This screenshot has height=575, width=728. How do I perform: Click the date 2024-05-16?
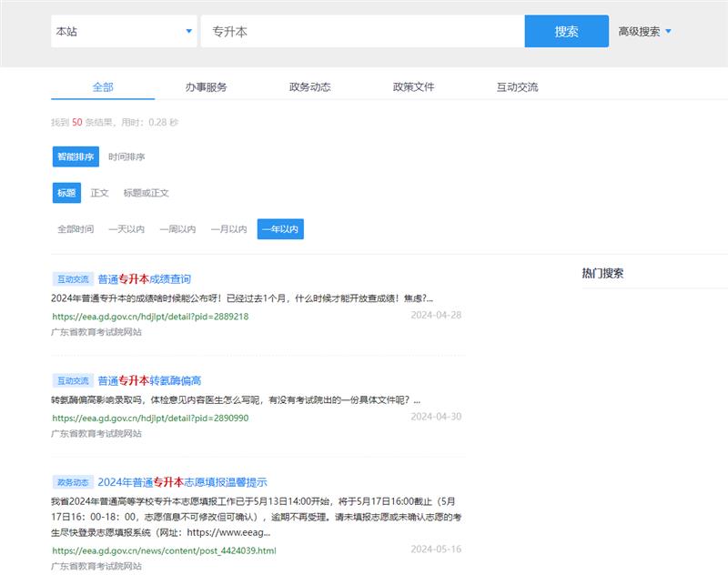[436, 550]
